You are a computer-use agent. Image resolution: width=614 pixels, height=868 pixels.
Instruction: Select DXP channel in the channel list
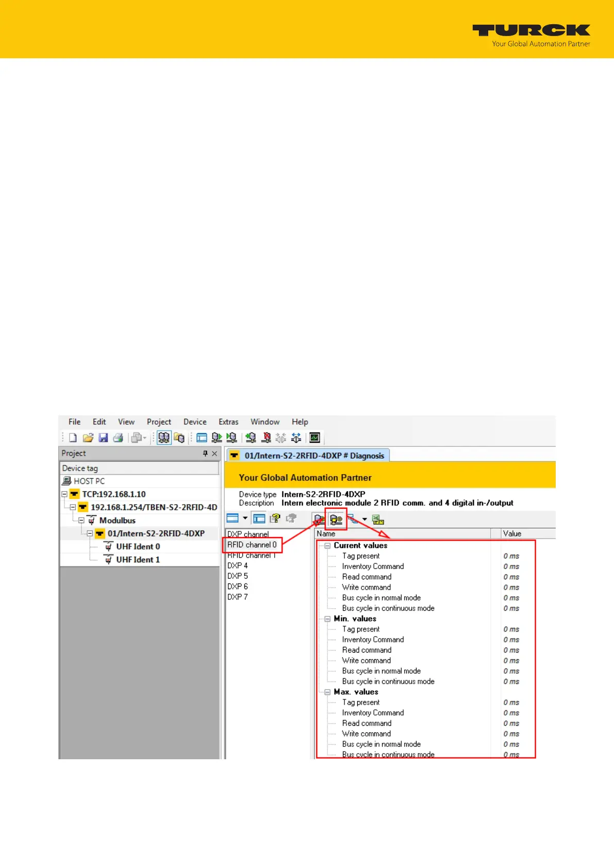click(248, 534)
